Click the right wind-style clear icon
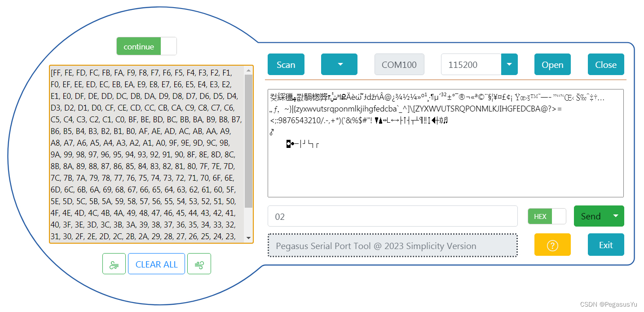Screen dimensions: 644x312 [x=199, y=263]
